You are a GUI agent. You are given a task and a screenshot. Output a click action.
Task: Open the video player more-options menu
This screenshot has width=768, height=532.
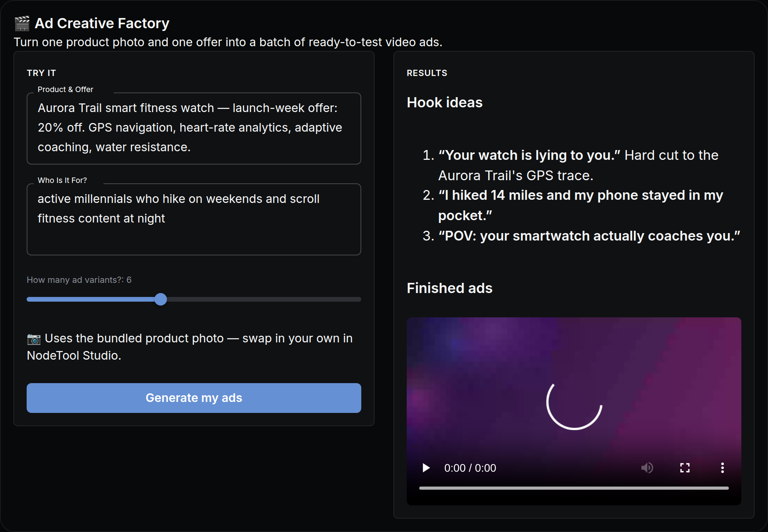tap(722, 468)
